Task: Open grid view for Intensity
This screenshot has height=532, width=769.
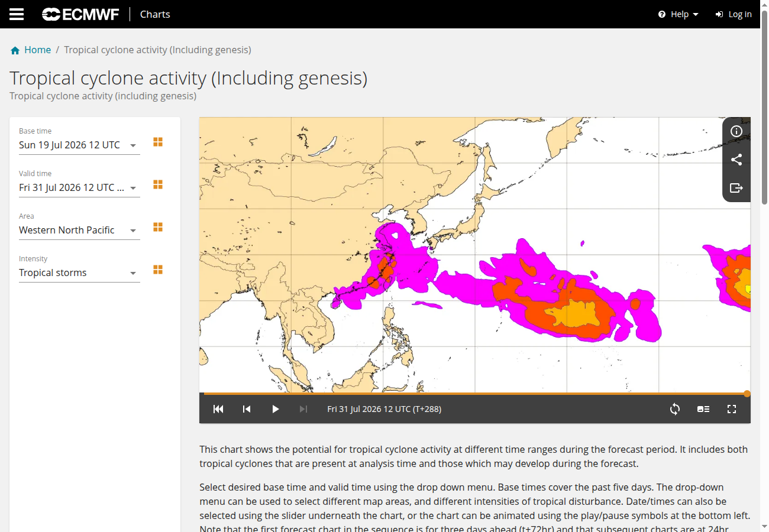Action: 158,270
